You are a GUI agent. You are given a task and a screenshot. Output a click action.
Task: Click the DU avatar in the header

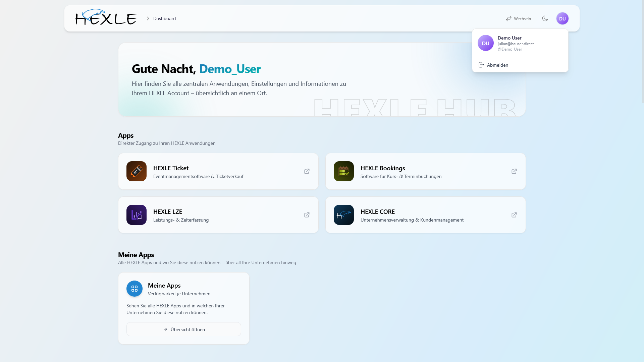(562, 18)
